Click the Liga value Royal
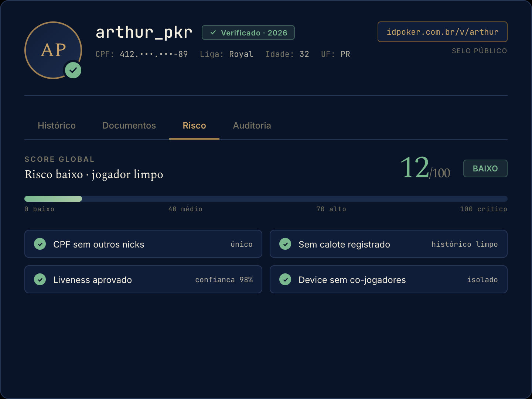The image size is (532, 399). 241,54
